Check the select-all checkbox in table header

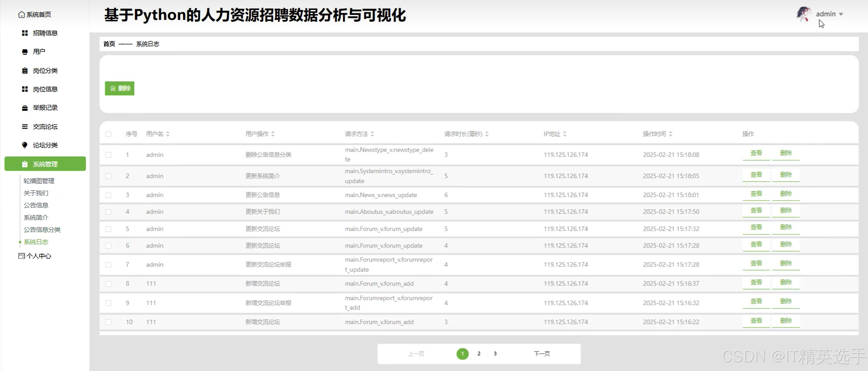point(108,134)
